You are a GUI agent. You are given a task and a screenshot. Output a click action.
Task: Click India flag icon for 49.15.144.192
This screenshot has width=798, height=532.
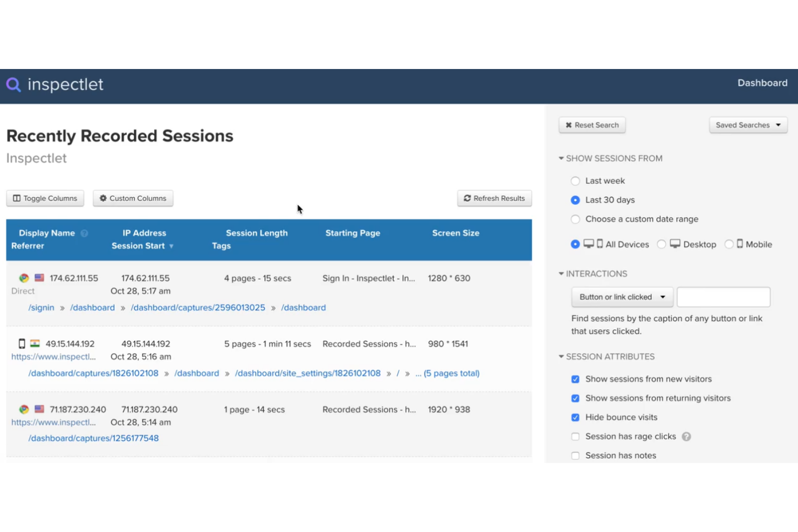pyautogui.click(x=35, y=343)
